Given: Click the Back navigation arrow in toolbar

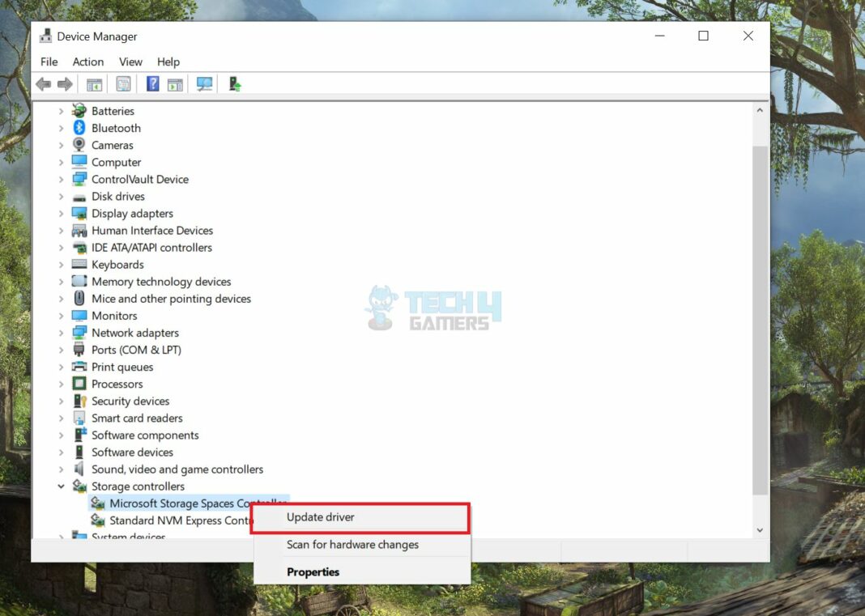Looking at the screenshot, I should coord(43,83).
